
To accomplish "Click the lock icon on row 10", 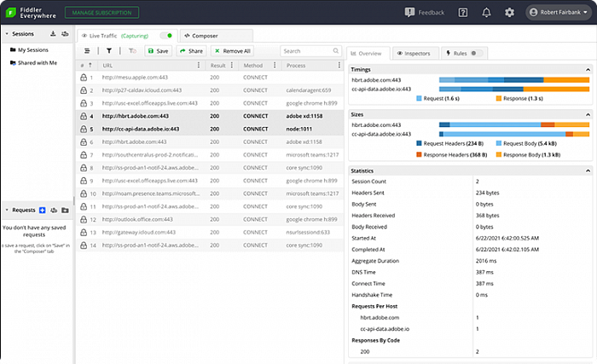I will click(x=84, y=194).
